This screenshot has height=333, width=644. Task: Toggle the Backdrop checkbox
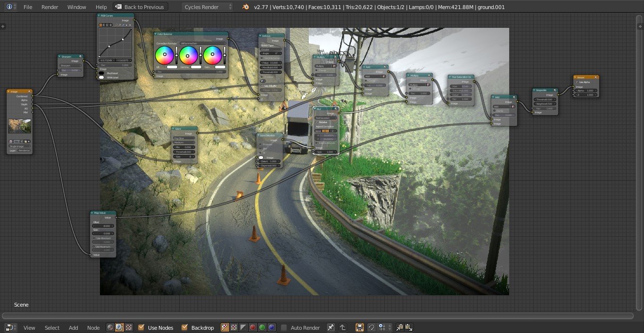pyautogui.click(x=184, y=327)
